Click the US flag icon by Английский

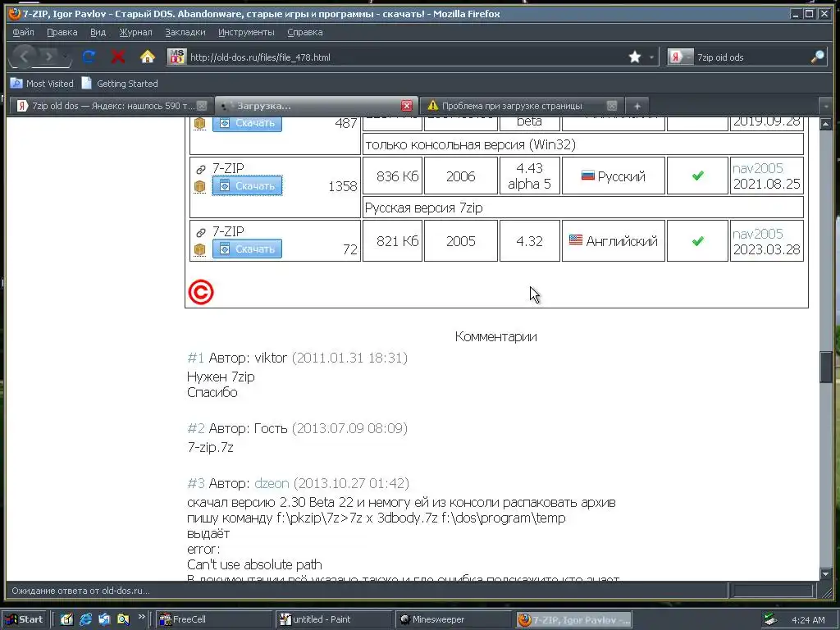(576, 240)
